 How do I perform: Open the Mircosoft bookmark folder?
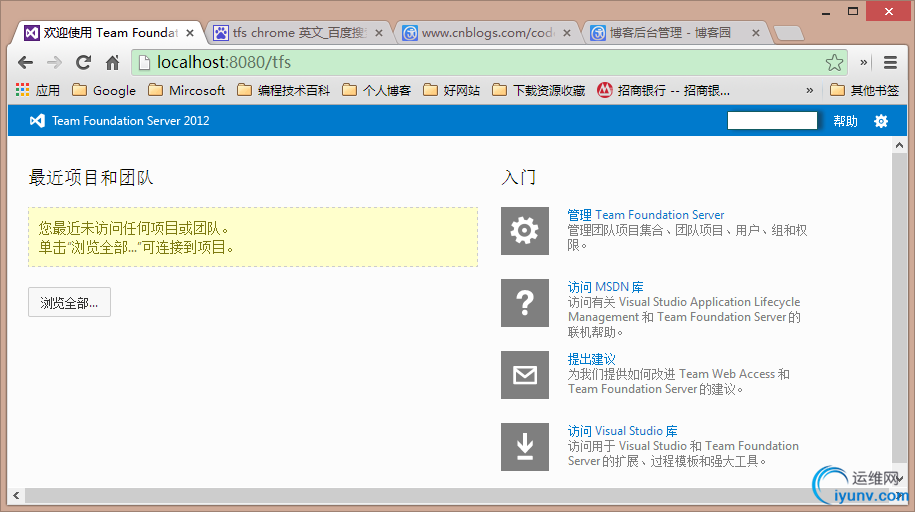coord(187,90)
